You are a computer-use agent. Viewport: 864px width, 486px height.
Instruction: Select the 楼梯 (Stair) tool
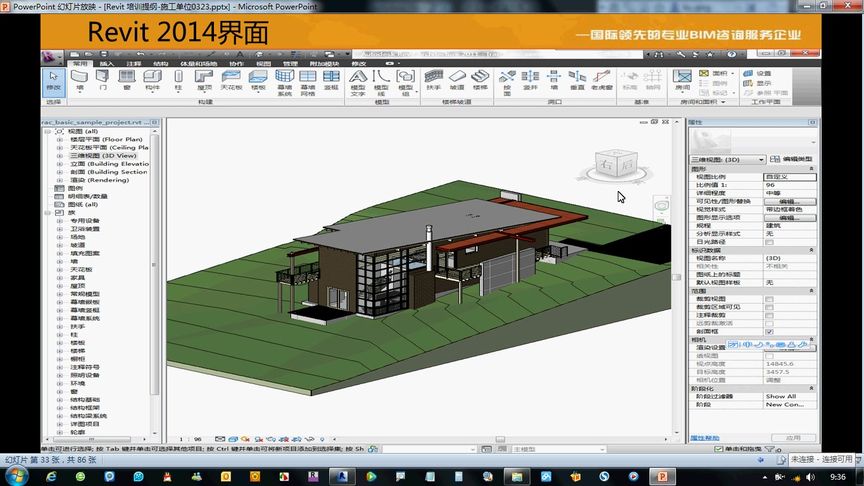point(480,80)
